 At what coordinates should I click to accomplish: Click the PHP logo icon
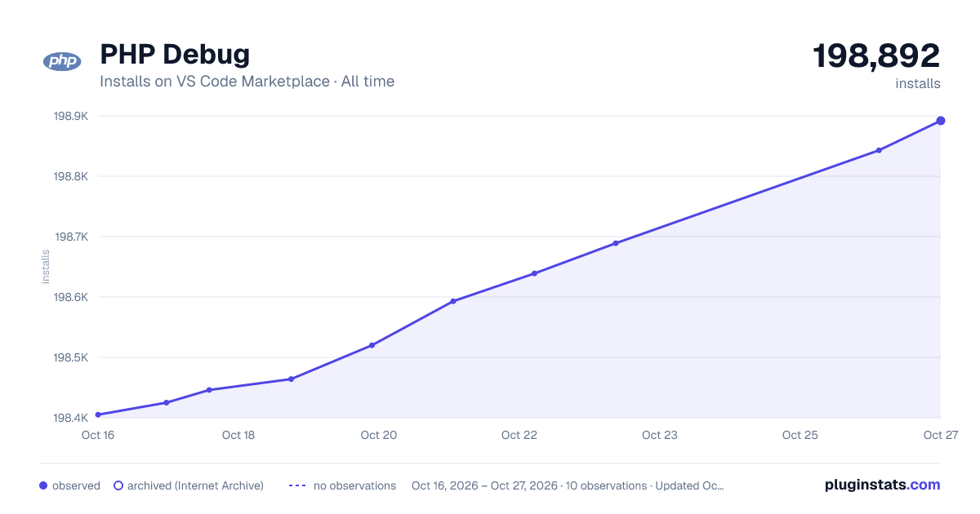[x=62, y=61]
